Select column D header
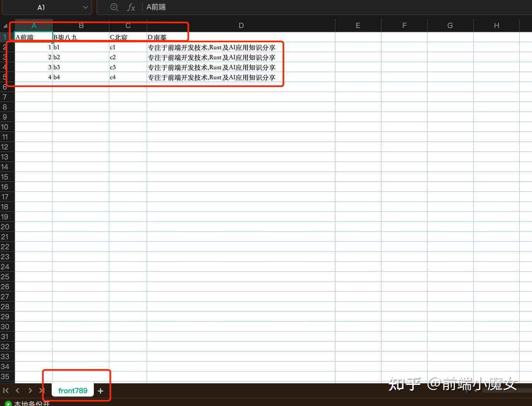The height and width of the screenshot is (406, 532). click(x=241, y=25)
